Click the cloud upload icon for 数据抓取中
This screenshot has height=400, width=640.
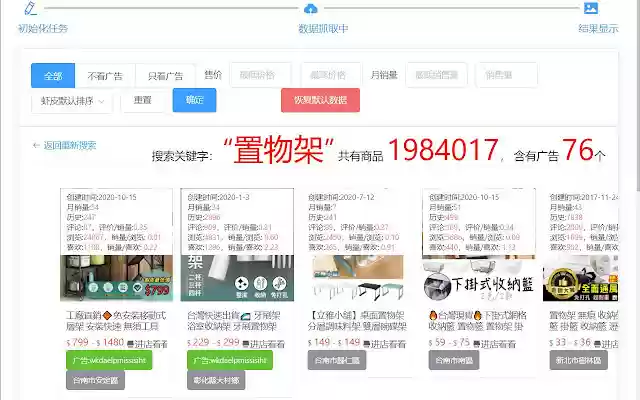point(311,8)
